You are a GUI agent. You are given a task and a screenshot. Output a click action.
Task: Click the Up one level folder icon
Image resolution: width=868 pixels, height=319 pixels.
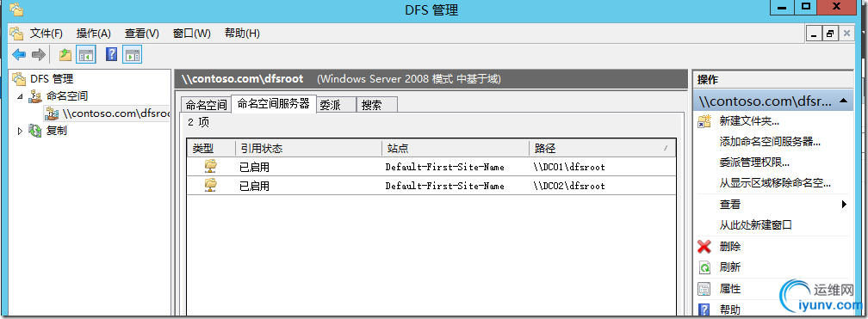[x=65, y=54]
